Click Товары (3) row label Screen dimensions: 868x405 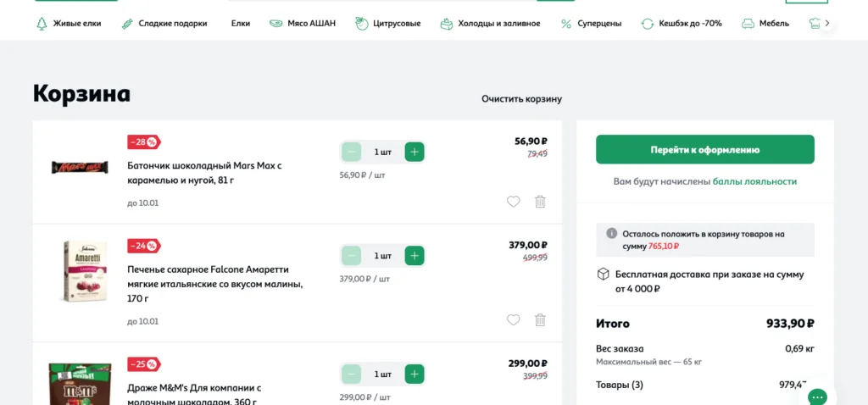pyautogui.click(x=620, y=385)
